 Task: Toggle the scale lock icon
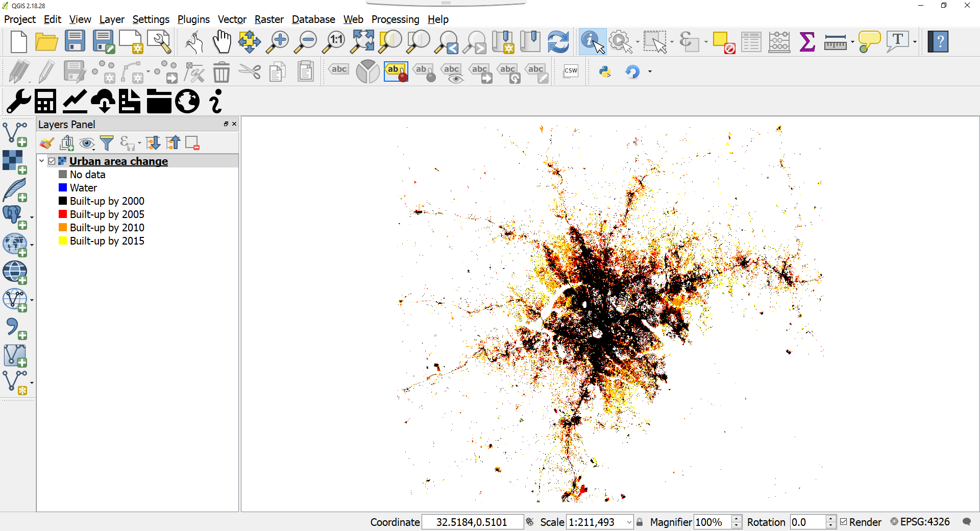point(640,522)
